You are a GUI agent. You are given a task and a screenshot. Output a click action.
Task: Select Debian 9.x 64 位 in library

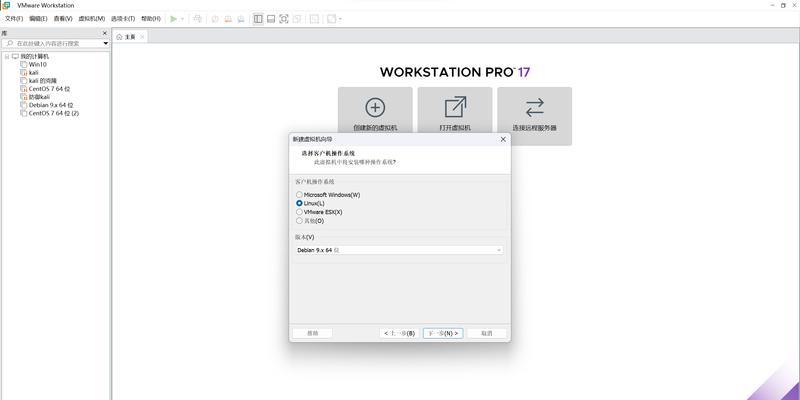coord(51,105)
